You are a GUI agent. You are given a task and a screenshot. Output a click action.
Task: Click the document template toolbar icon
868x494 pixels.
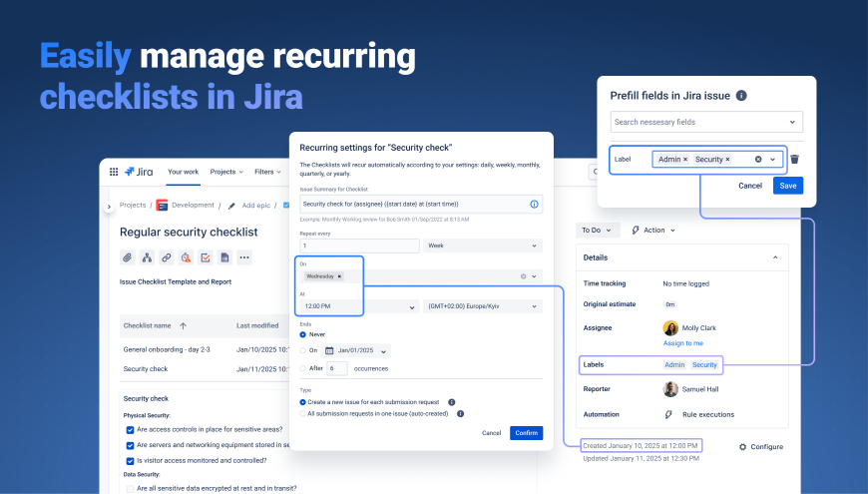click(224, 257)
